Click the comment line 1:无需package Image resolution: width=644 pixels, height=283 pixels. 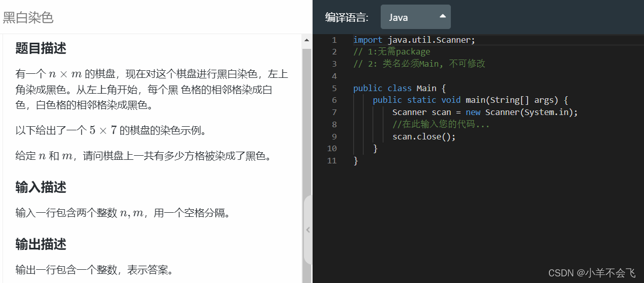pos(392,51)
